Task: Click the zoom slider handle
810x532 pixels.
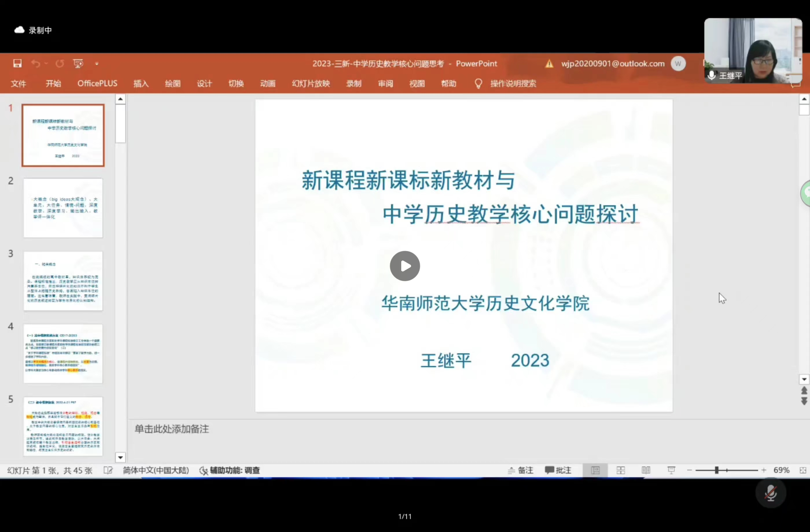Action: click(716, 470)
